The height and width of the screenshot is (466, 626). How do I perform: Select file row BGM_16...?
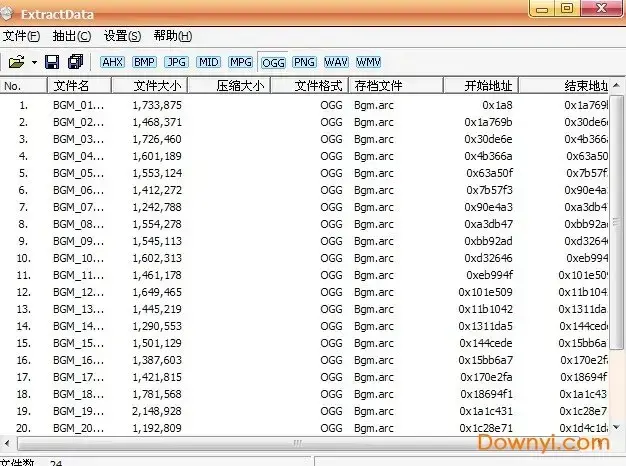click(304, 360)
